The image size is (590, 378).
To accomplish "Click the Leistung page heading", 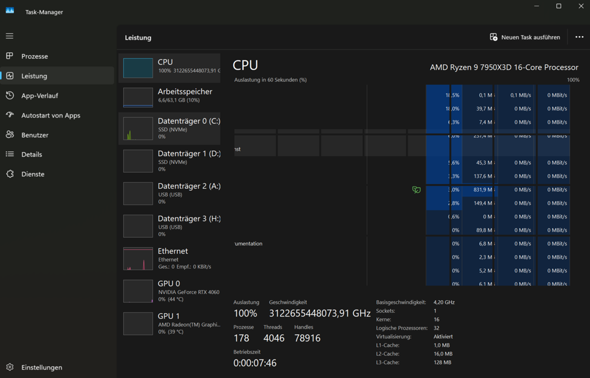I will click(138, 38).
